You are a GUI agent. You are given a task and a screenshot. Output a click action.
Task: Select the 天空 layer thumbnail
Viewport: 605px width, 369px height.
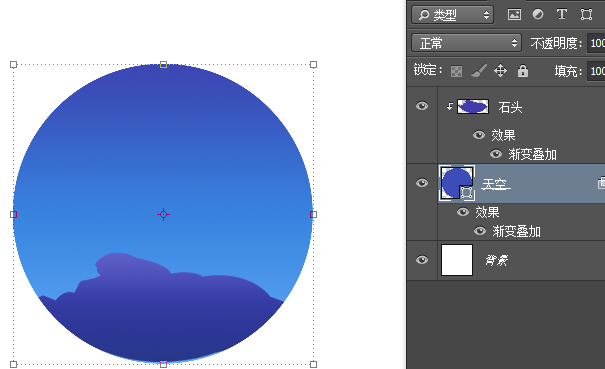point(457,183)
